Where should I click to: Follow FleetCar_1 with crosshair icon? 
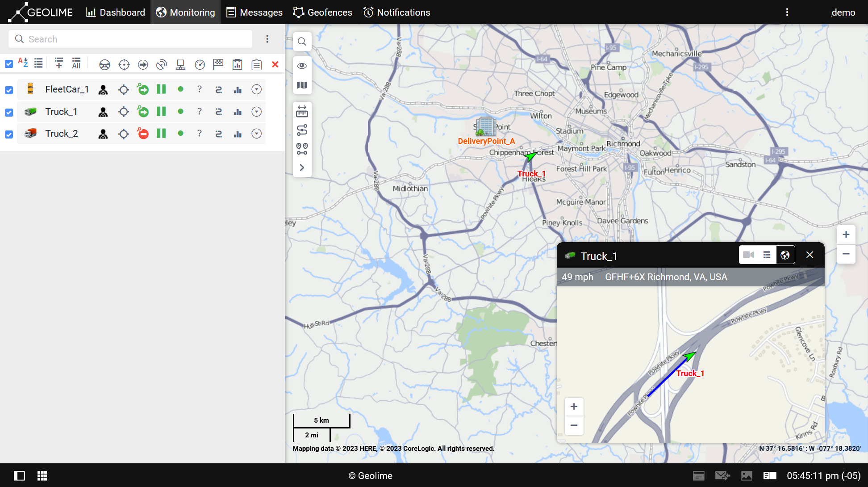coord(124,90)
